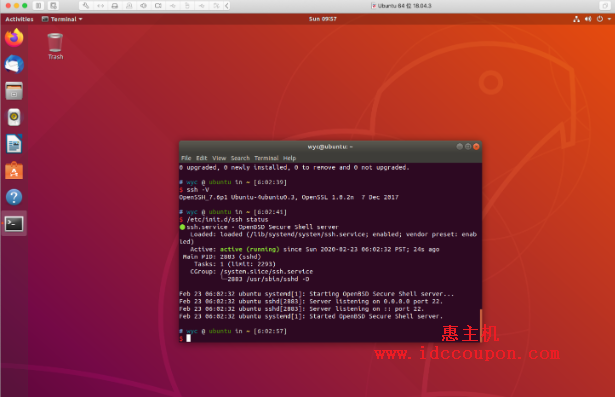Click the '/etc/init.d/ssh status' command line
The image size is (615, 397).
(224, 220)
